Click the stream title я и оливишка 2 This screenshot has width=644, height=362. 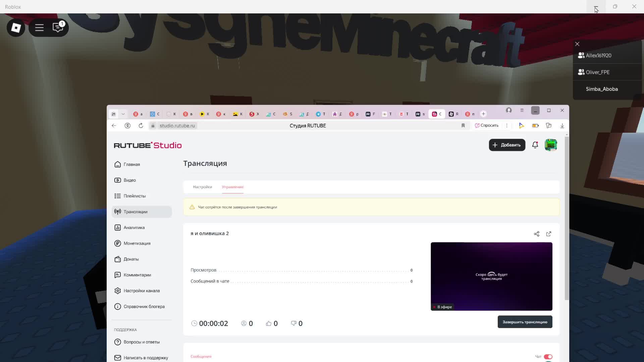[210, 233]
